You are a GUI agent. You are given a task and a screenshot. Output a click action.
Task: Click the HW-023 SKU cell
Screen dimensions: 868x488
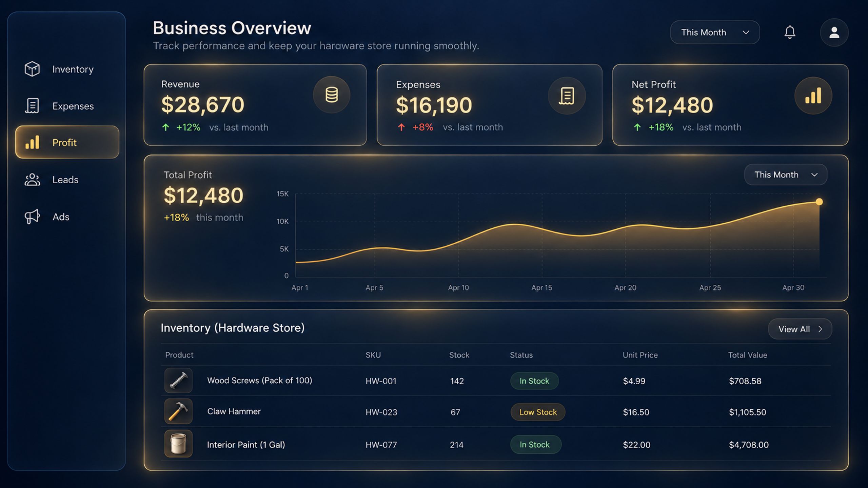pos(381,412)
